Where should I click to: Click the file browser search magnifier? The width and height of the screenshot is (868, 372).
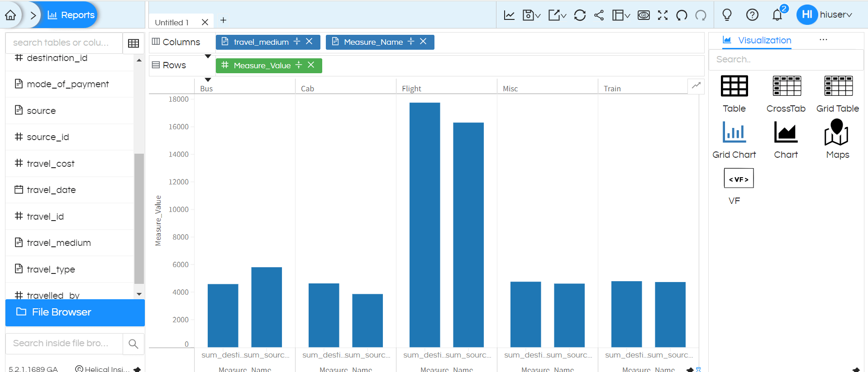click(134, 344)
